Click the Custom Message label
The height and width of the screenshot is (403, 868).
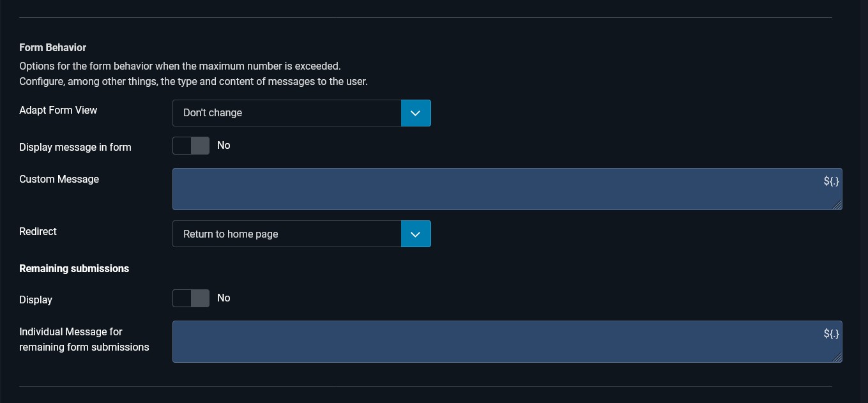pyautogui.click(x=59, y=179)
